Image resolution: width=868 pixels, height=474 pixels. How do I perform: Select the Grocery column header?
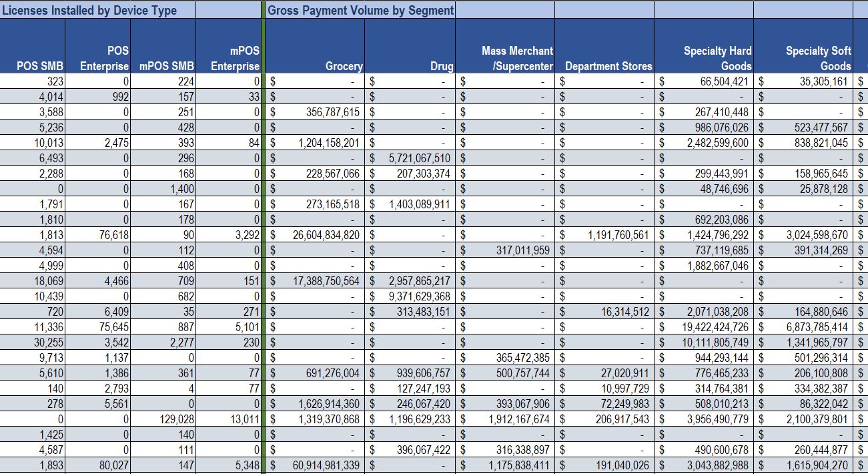tap(344, 65)
